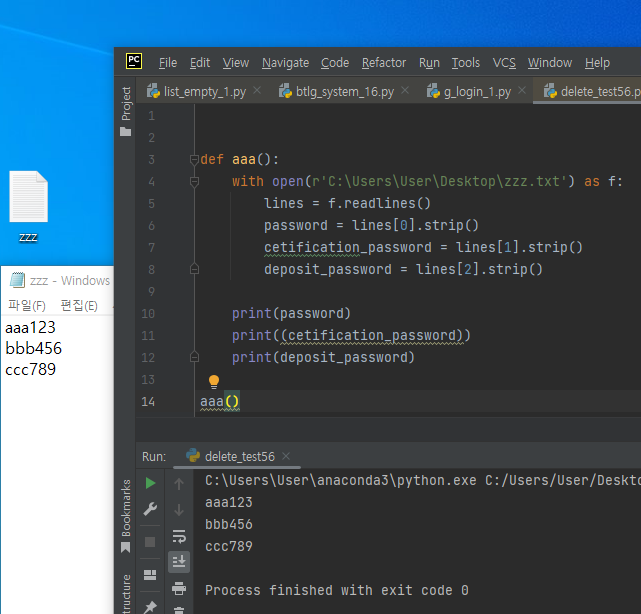Select the zzz file on the desktop
641x614 pixels.
(28, 206)
